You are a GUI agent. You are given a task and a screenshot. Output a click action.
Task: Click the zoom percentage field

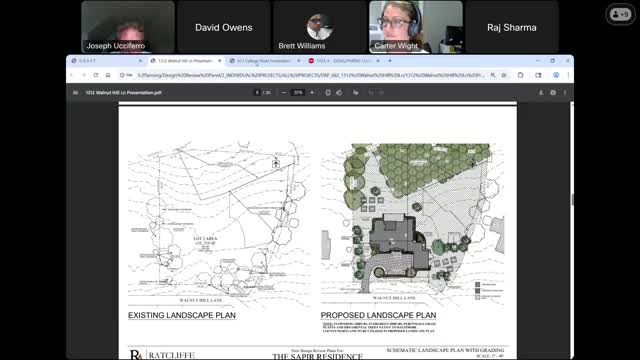coord(298,93)
